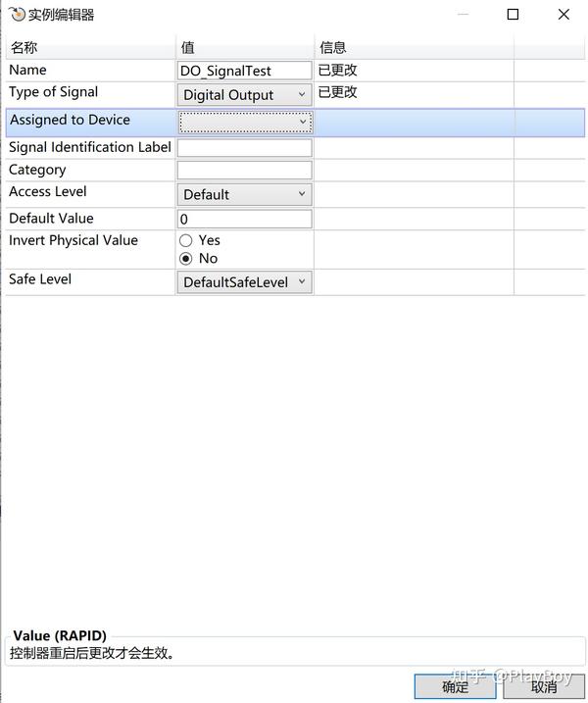The width and height of the screenshot is (588, 703).
Task: Select the Default Value row label
Action: (x=51, y=219)
